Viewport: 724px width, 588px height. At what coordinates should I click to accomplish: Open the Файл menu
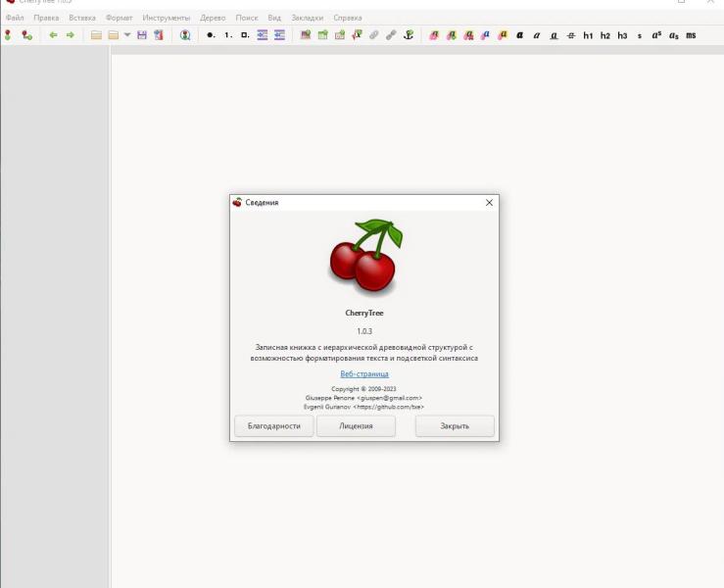click(x=15, y=18)
